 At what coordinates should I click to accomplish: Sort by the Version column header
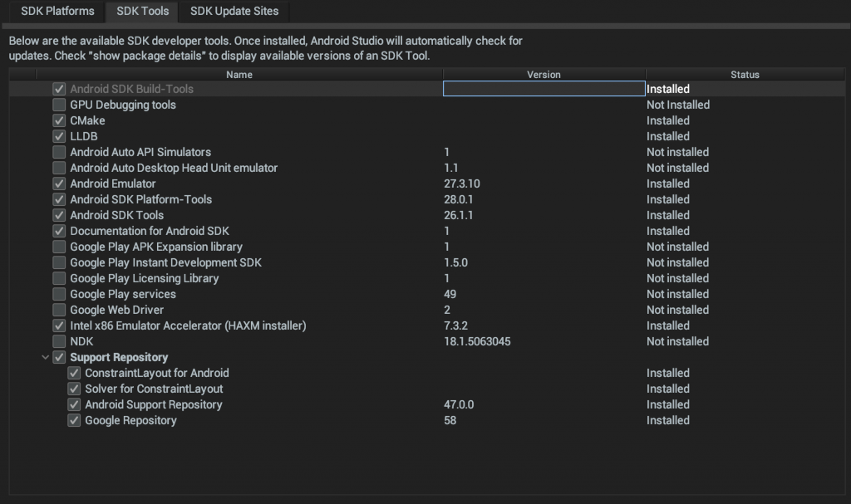tap(544, 75)
